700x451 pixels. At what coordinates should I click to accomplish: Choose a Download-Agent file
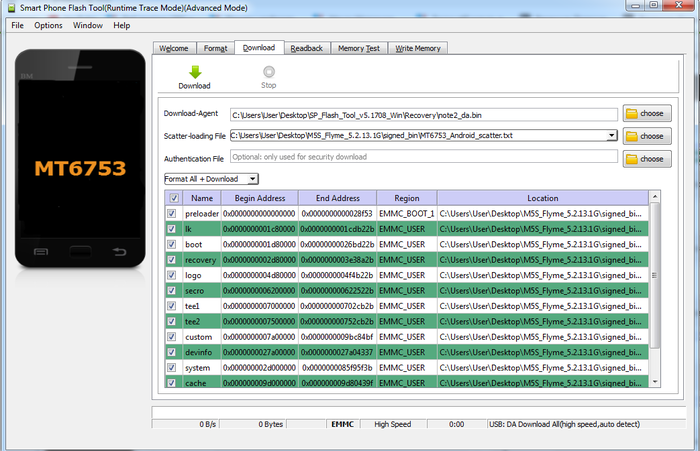647,113
